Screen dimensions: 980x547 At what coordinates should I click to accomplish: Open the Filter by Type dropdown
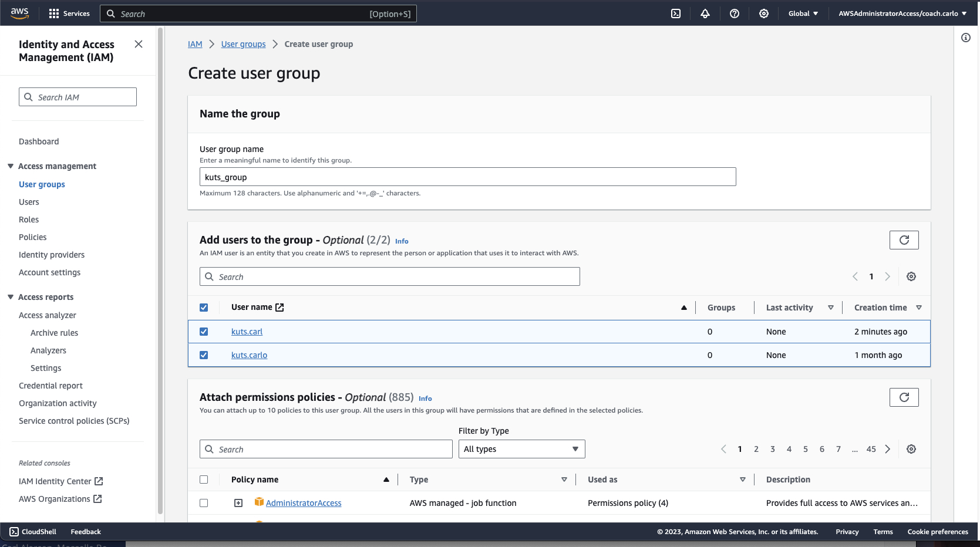pyautogui.click(x=521, y=449)
